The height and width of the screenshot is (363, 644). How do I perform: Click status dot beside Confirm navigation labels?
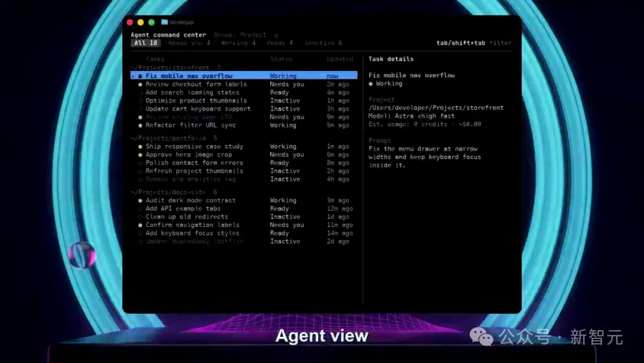tap(141, 225)
